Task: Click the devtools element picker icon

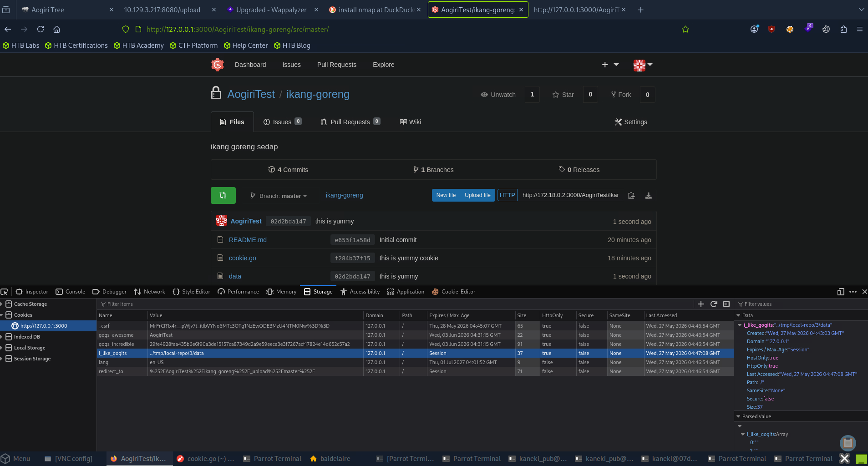Action: coord(5,292)
